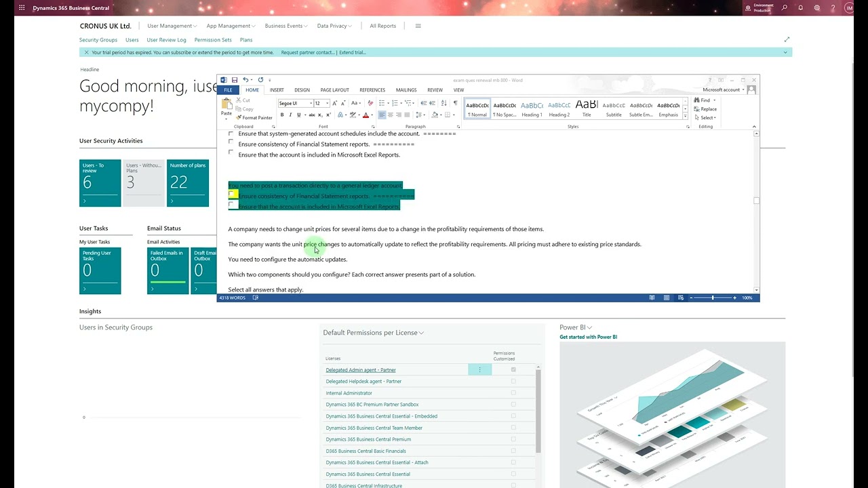The width and height of the screenshot is (868, 488).
Task: Open the Word FILE tab
Action: coord(228,89)
